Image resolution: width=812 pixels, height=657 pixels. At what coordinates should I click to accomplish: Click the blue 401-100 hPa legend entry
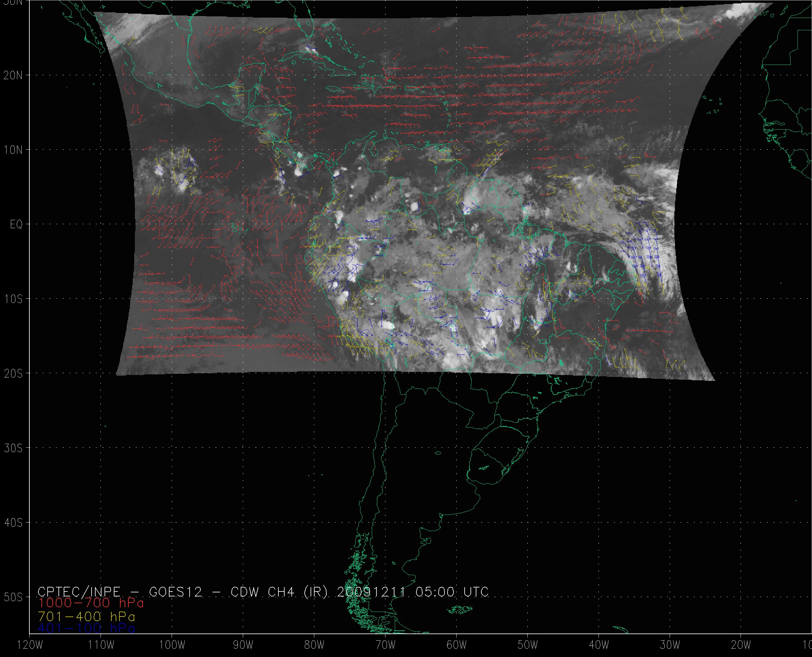87,628
